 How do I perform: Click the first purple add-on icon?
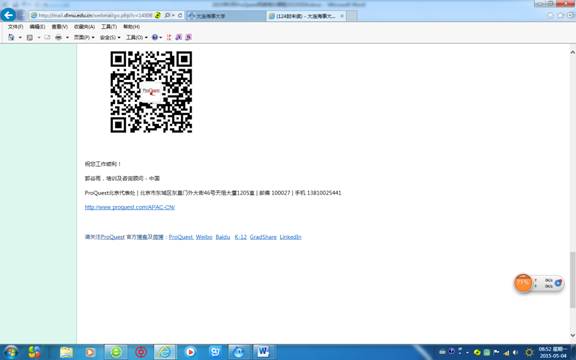179,37
